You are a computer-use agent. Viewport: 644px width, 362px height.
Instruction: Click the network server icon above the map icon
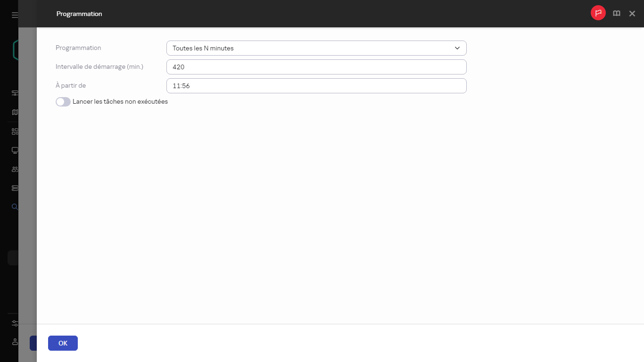coord(15,93)
